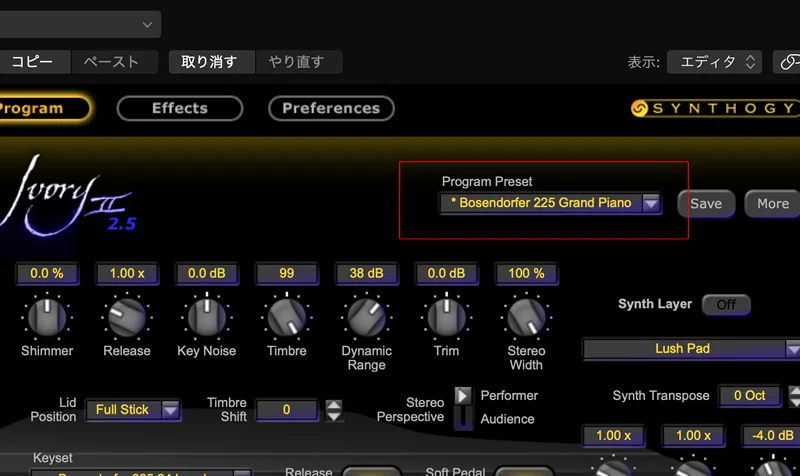Click the Release knob
The height and width of the screenshot is (476, 800).
pos(127,317)
